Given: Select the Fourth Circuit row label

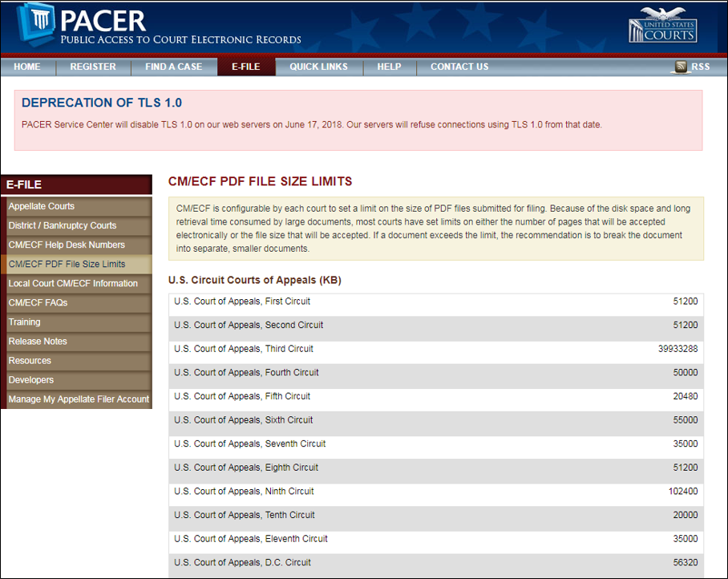Looking at the screenshot, I should (x=246, y=372).
